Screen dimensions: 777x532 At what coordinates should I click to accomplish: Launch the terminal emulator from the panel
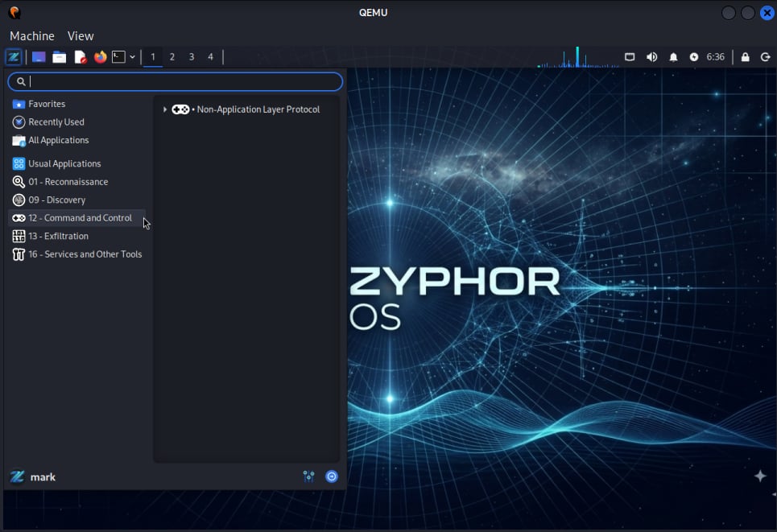pyautogui.click(x=118, y=57)
